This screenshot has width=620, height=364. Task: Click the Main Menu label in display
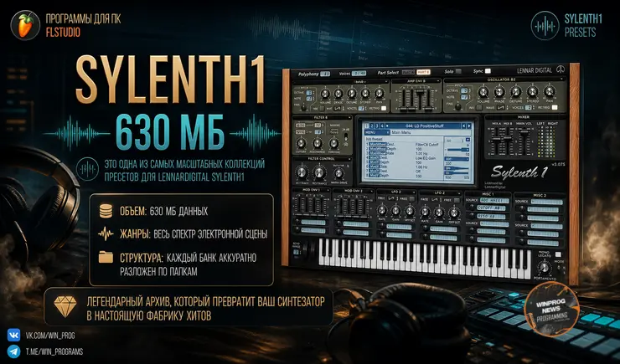pyautogui.click(x=401, y=132)
